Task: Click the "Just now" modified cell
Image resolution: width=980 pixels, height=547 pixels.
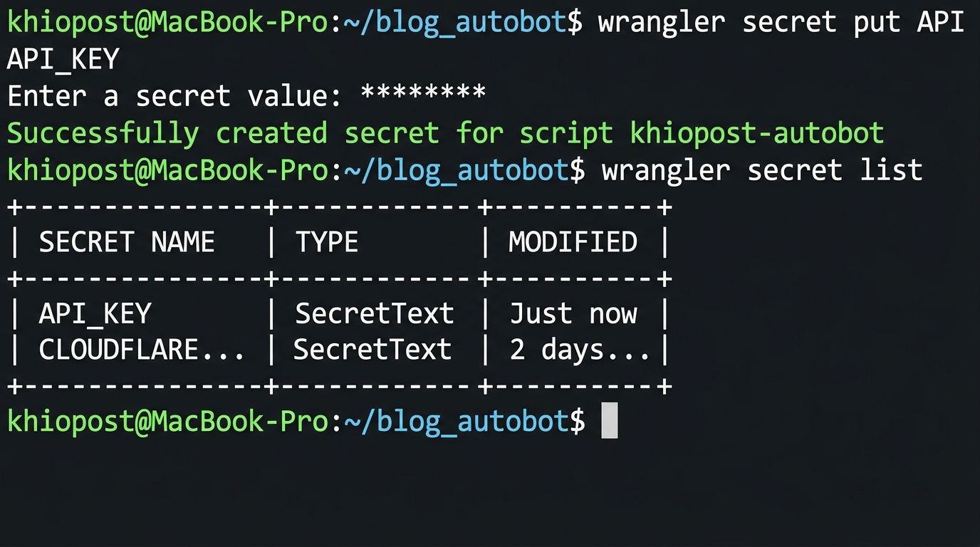Action: pyautogui.click(x=573, y=314)
